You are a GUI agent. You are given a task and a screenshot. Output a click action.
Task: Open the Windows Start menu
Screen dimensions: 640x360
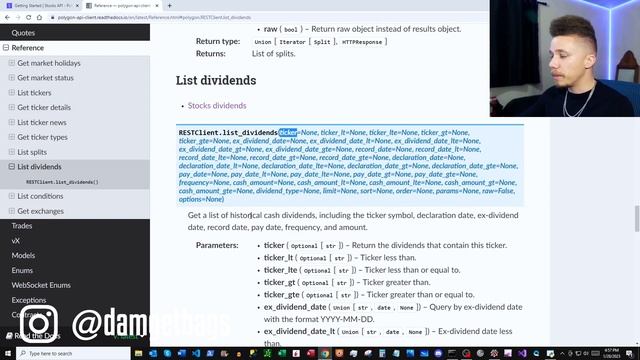[x=8, y=353]
